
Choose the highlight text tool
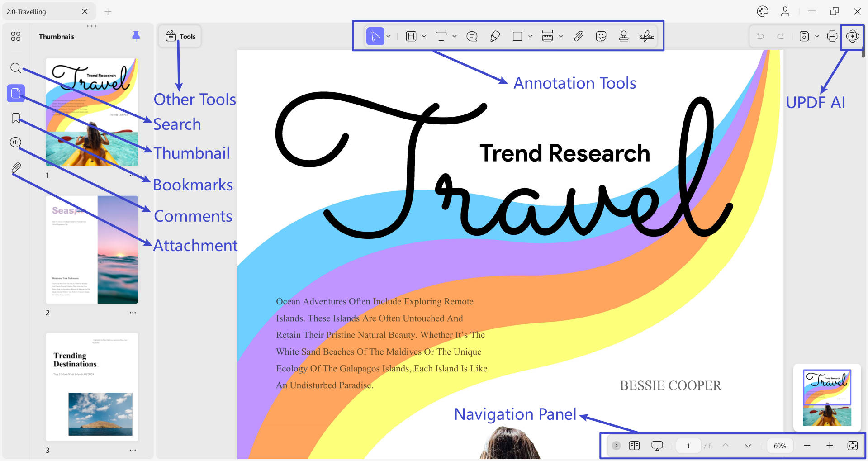point(411,36)
